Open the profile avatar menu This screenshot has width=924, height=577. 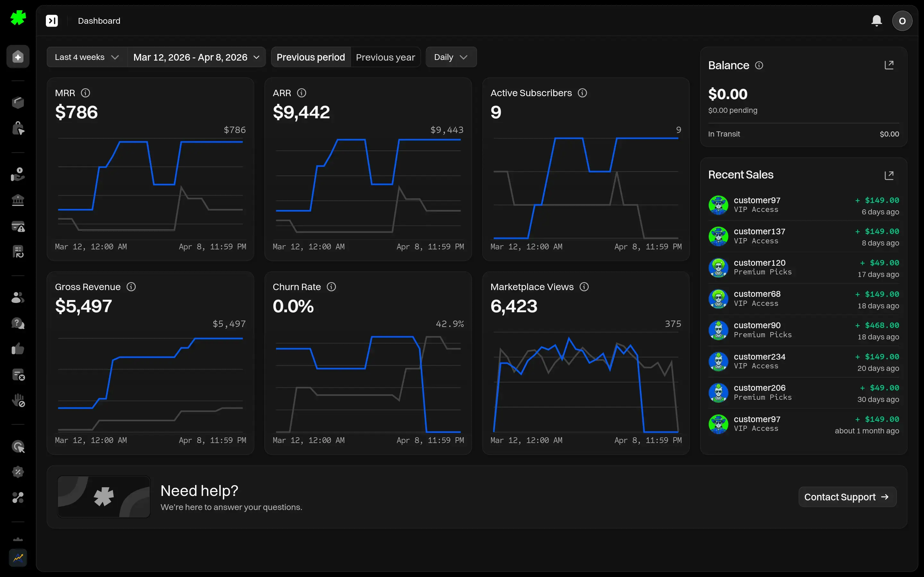tap(902, 21)
